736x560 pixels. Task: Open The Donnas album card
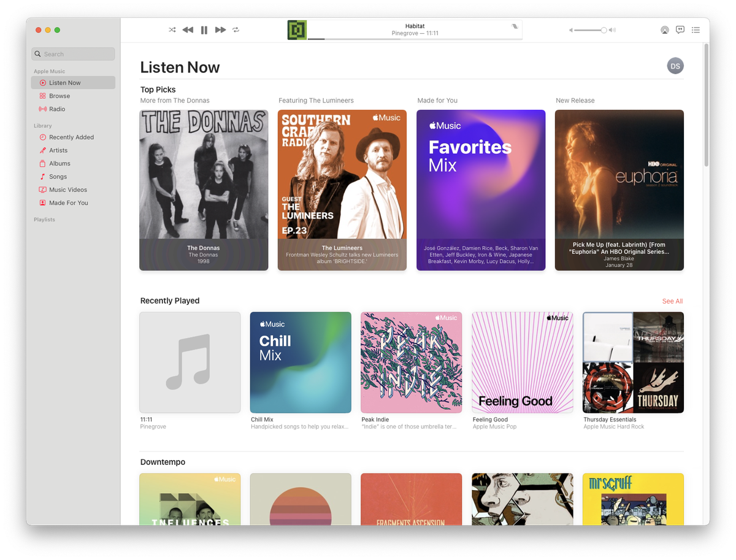pos(204,190)
